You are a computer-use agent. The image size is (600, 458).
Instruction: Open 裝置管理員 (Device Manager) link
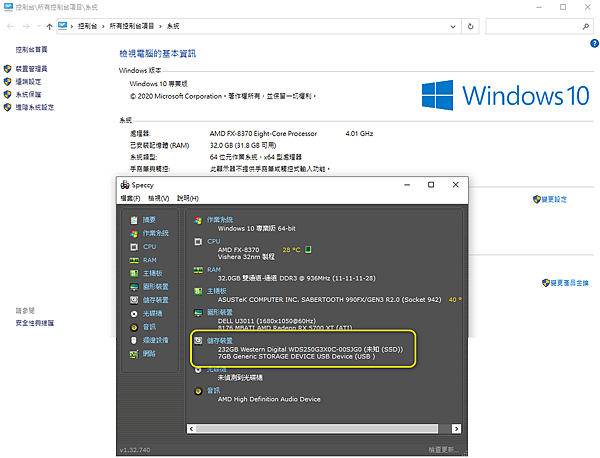coord(31,69)
